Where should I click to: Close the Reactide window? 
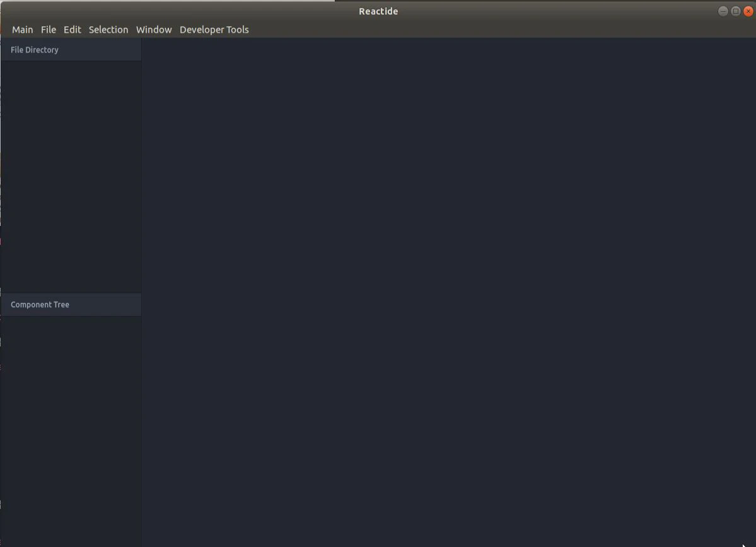748,11
